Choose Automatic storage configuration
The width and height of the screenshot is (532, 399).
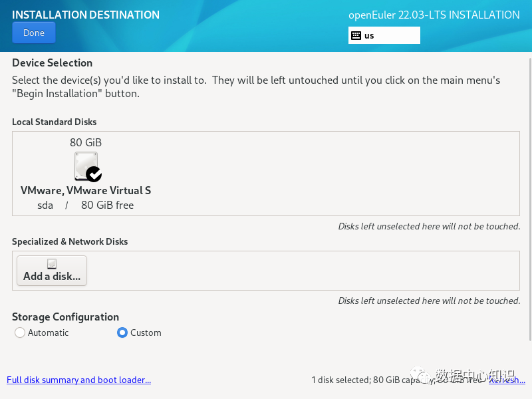point(41,332)
